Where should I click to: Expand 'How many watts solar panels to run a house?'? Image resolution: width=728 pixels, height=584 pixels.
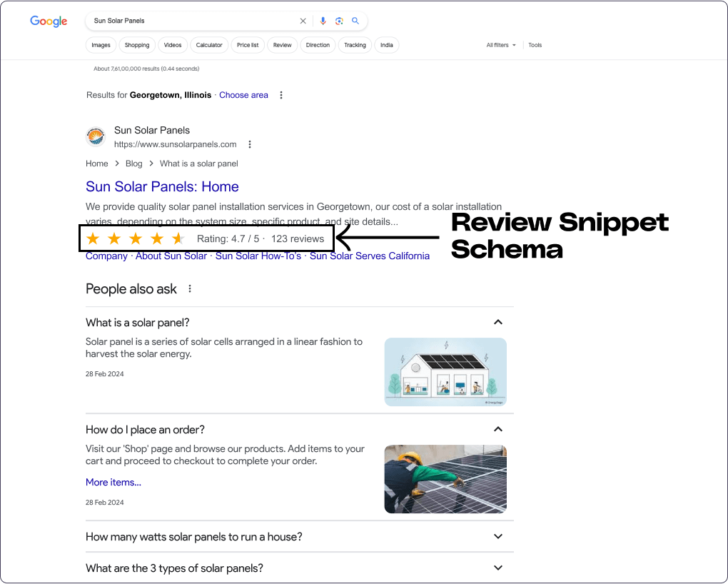pos(497,536)
